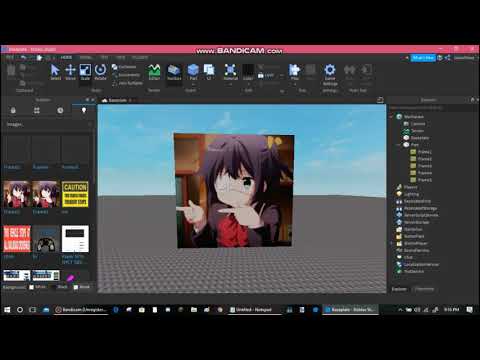
Task: Switch to the Properties tab at panel bottom
Action: click(425, 289)
